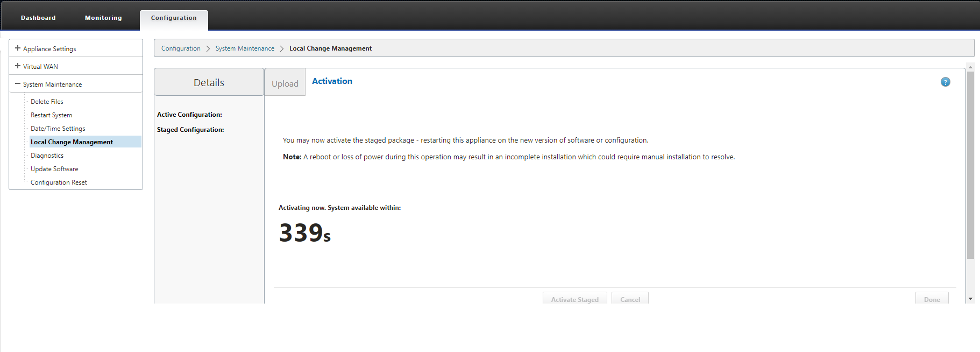Image resolution: width=980 pixels, height=352 pixels.
Task: Click the blue help question mark icon
Action: coord(945,82)
